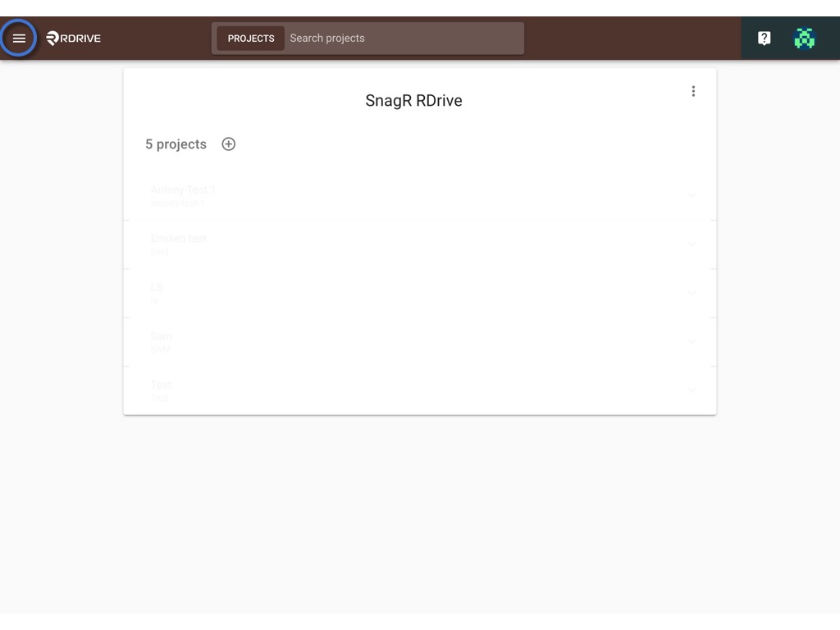Expand the Antony Test 1 chevron
This screenshot has width=840, height=630.
point(692,196)
